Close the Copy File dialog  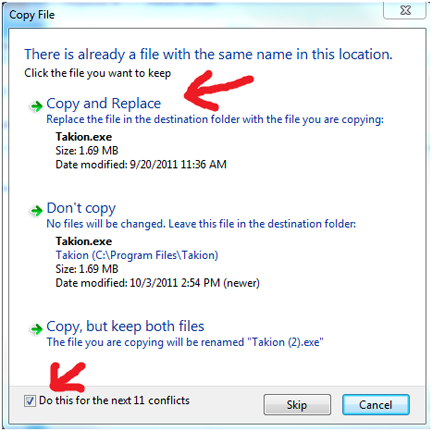pyautogui.click(x=405, y=11)
